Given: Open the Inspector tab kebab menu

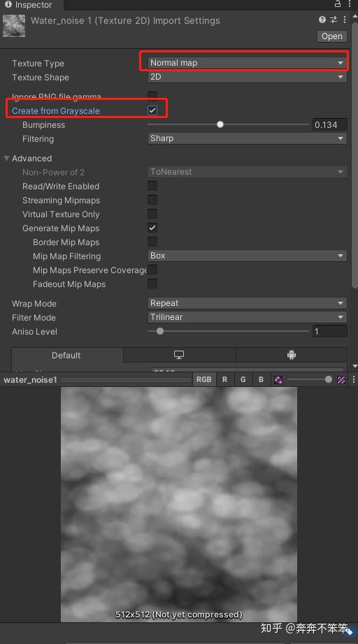Looking at the screenshot, I should pyautogui.click(x=350, y=4).
